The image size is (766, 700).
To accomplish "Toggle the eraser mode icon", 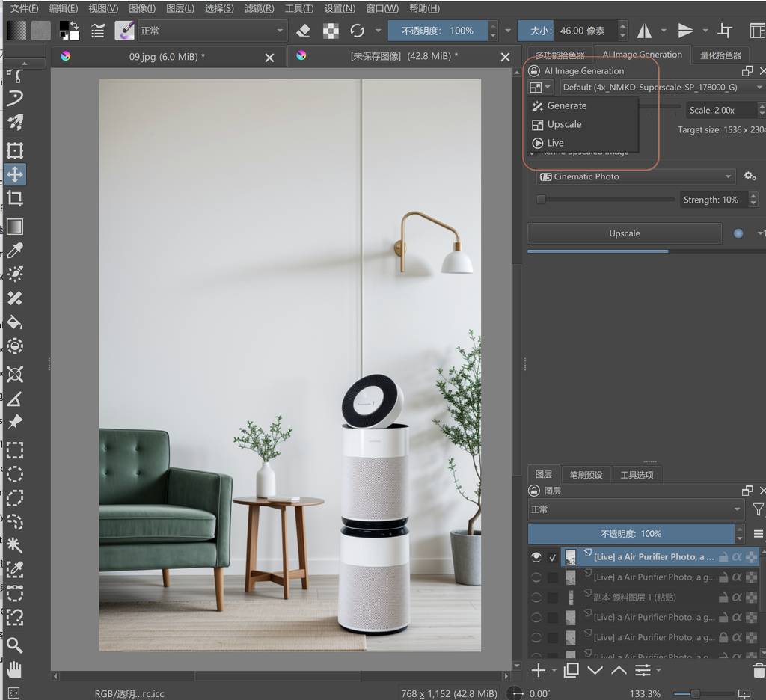I will 303,31.
